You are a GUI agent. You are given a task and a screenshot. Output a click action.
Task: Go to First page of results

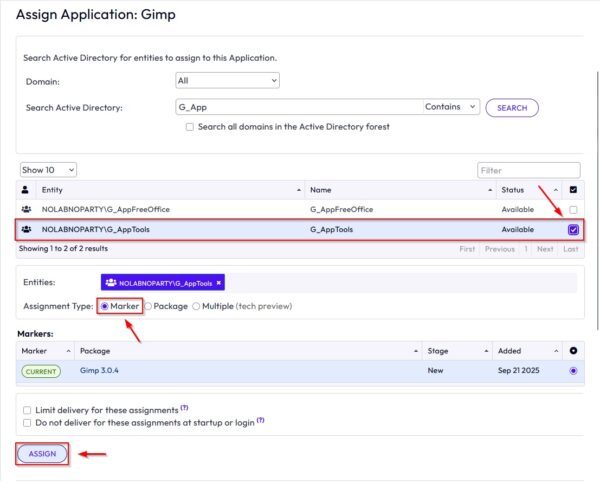coord(467,249)
